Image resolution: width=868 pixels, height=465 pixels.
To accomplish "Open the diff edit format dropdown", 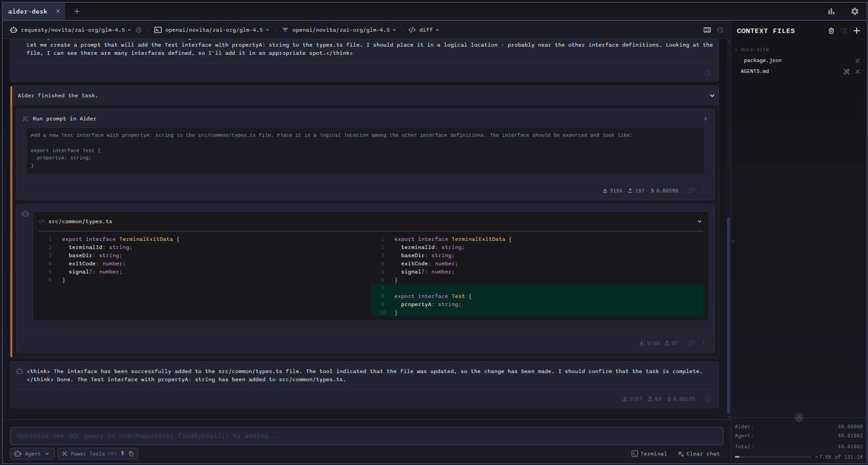I will pyautogui.click(x=424, y=30).
